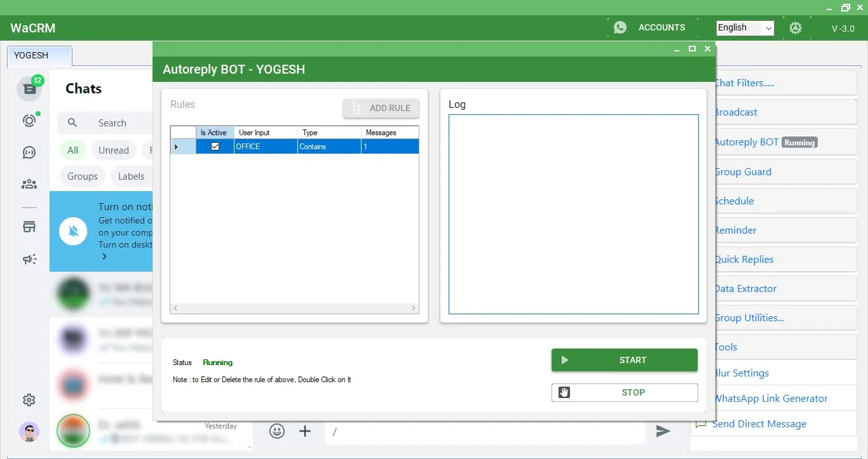Open the Communities icon in sidebar

(x=29, y=184)
